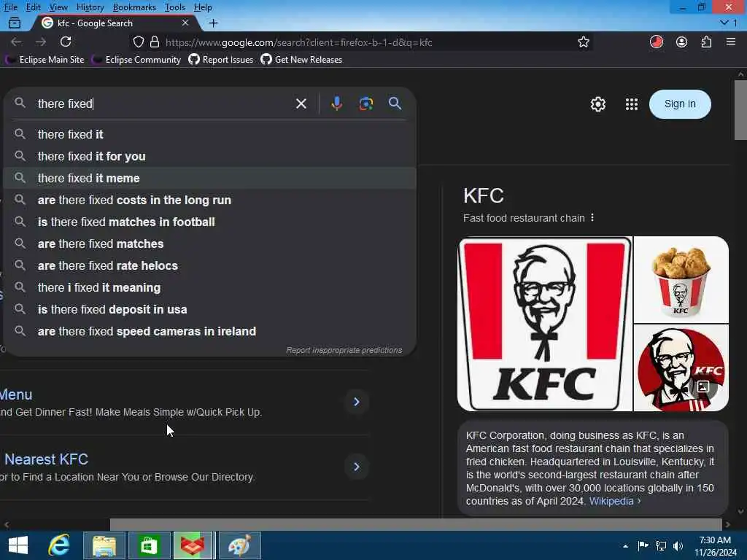747x560 pixels.
Task: Click the Google search input field
Action: pyautogui.click(x=162, y=104)
